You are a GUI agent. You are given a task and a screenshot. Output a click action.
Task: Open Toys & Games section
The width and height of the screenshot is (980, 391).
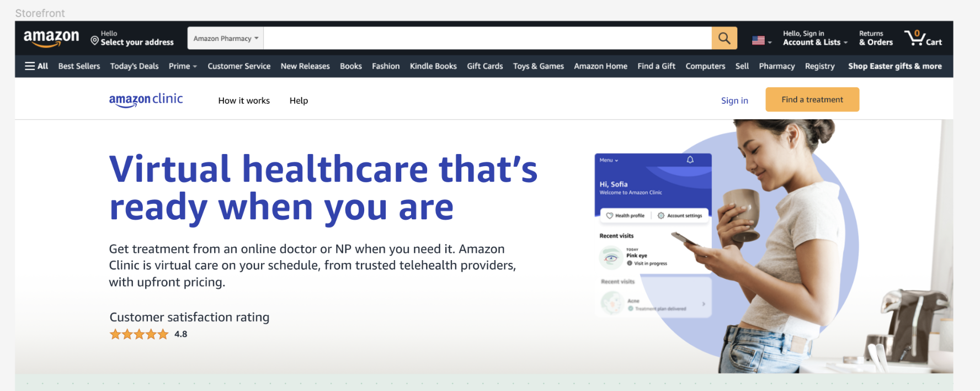pos(539,66)
